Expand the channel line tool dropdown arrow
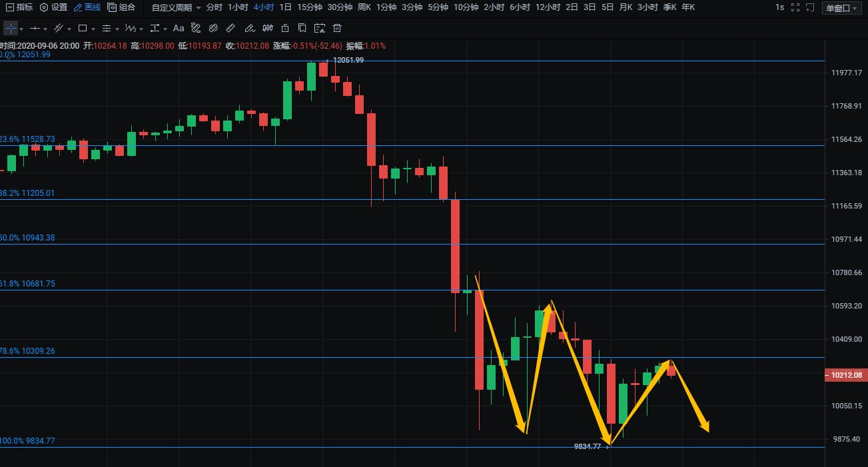Image resolution: width=868 pixels, height=467 pixels. pos(69,29)
